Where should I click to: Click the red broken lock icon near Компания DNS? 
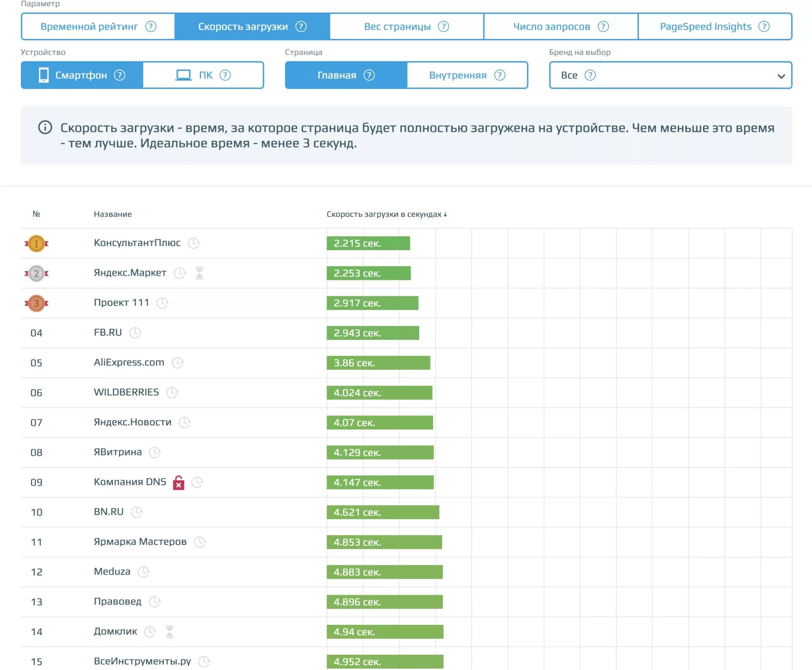[x=179, y=482]
